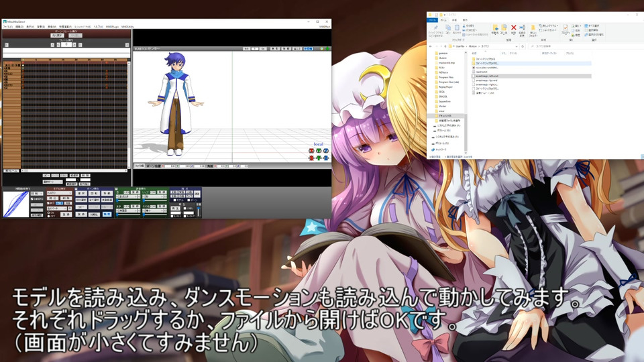644x362 pixels.
Task: Toggle the 表示 checkbox in model panel
Action: pos(48,203)
